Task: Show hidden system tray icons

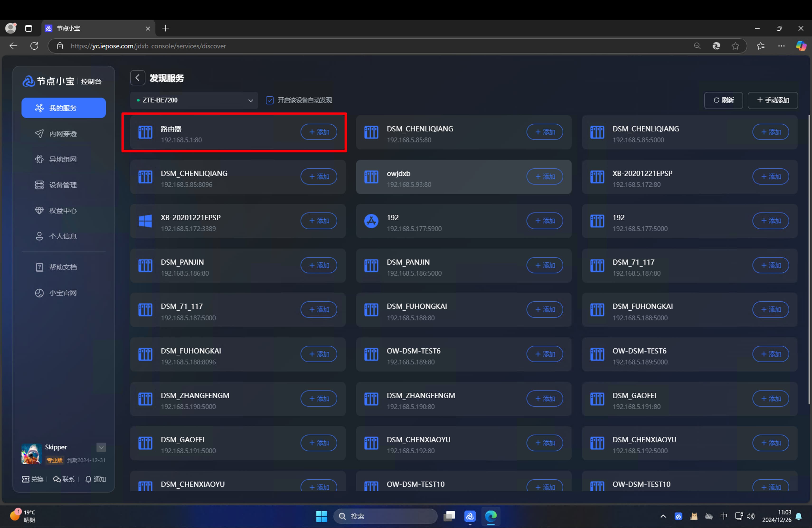Action: pos(663,516)
